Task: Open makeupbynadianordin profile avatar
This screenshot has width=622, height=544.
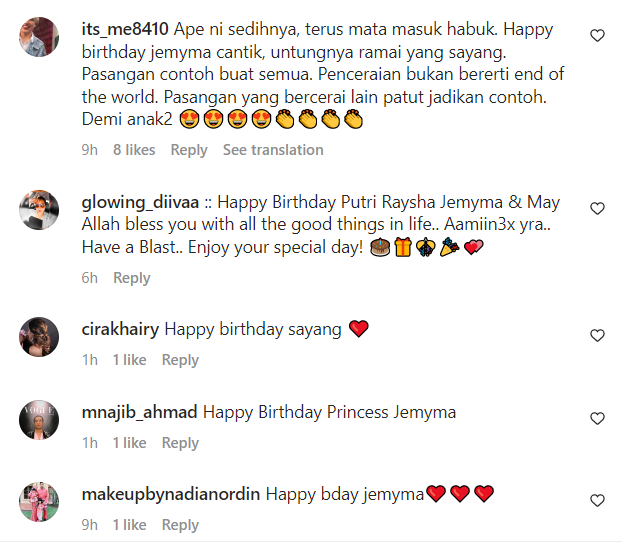Action: pos(39,502)
